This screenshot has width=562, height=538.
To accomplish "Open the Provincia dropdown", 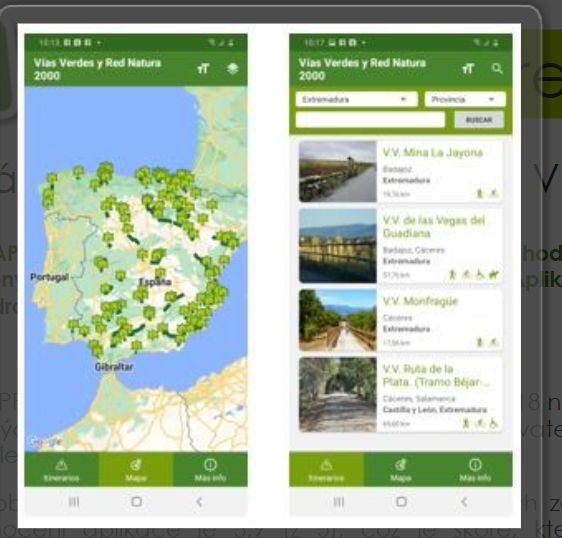I will tap(465, 99).
